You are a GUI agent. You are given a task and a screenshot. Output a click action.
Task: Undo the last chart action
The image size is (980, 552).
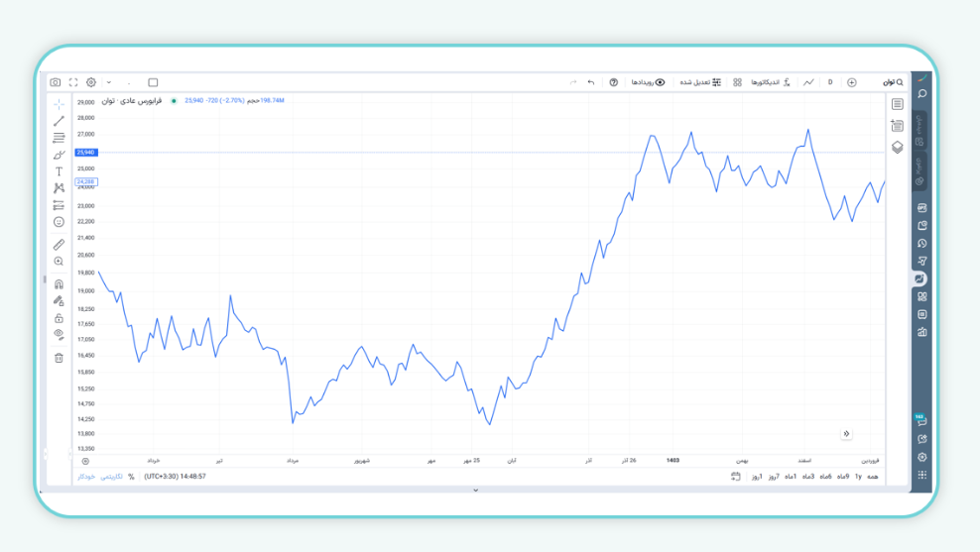pyautogui.click(x=591, y=82)
